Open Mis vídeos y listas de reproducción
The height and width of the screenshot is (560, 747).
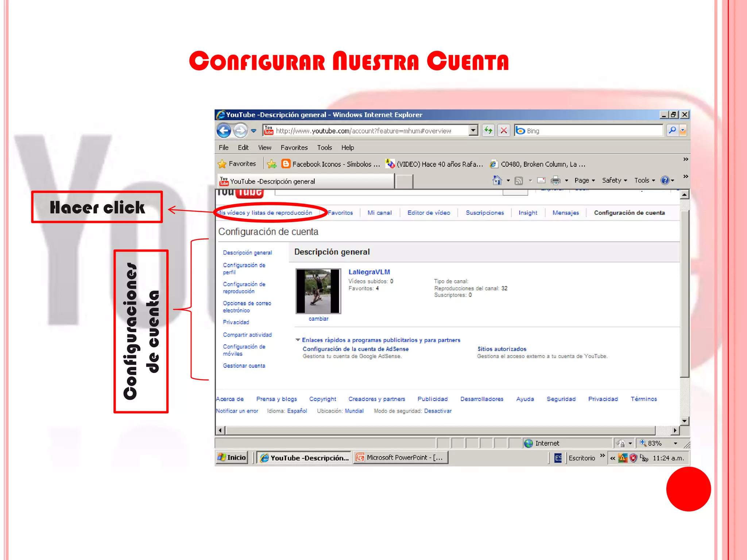tap(264, 213)
